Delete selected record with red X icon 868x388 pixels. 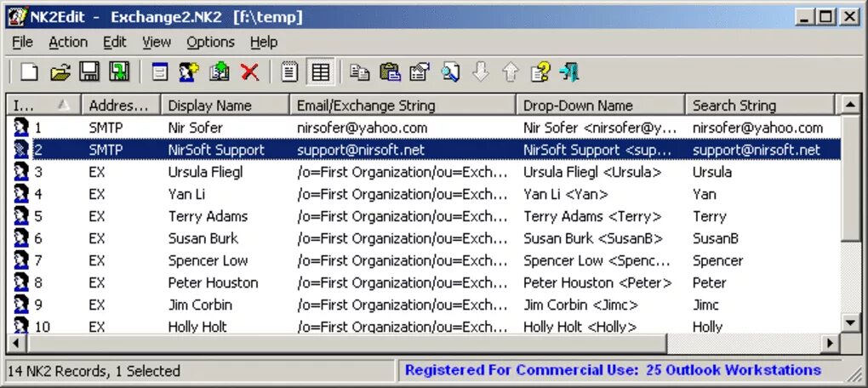[x=249, y=72]
